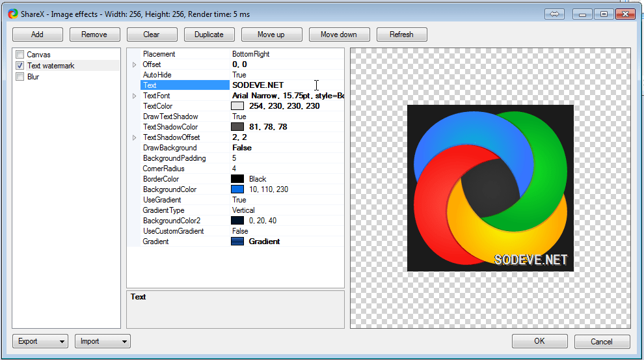The height and width of the screenshot is (360, 644).
Task: Expand the TextFont property
Action: (x=134, y=96)
